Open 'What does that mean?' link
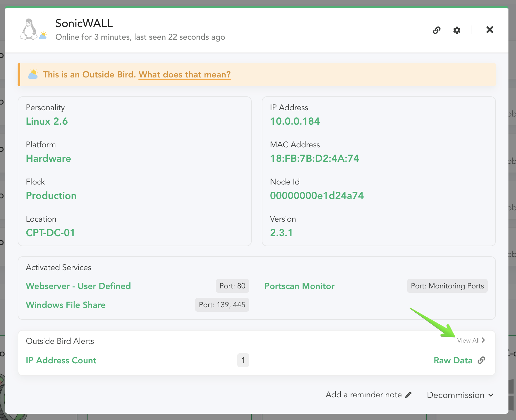The image size is (516, 420). point(185,75)
